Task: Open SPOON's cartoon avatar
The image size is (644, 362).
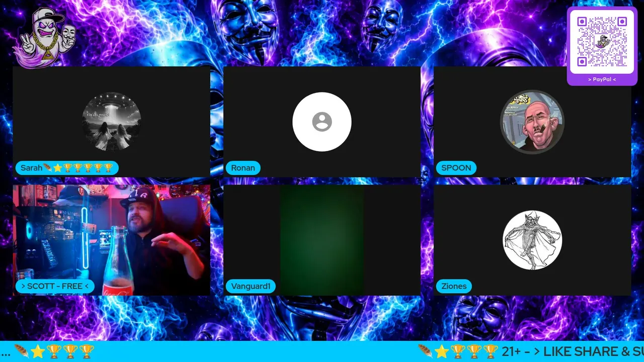Action: point(532,122)
